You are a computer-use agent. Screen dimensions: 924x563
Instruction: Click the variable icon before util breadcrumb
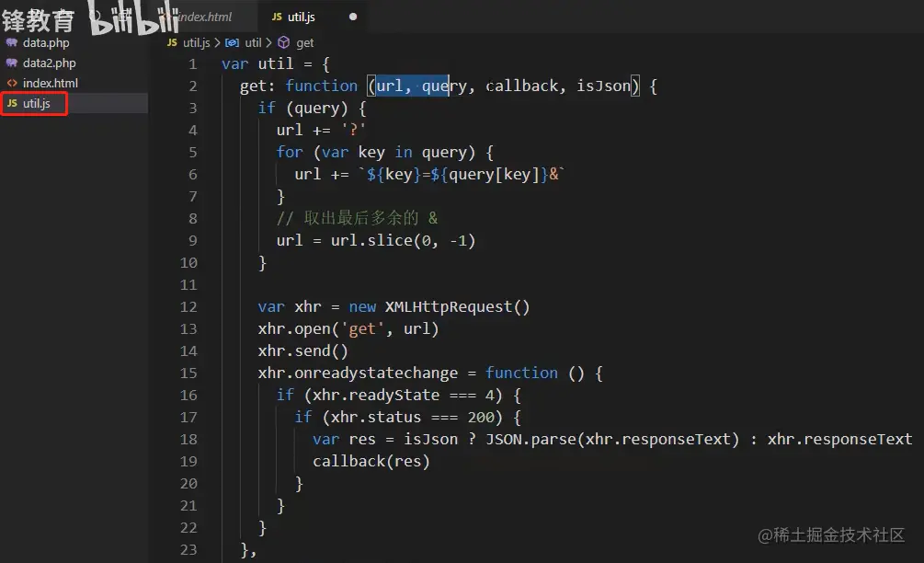tap(233, 42)
